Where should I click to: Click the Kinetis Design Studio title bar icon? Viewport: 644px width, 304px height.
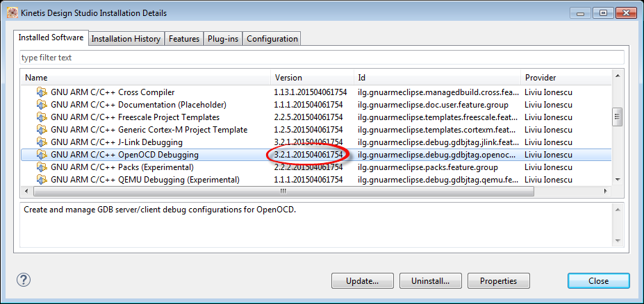coord(13,12)
